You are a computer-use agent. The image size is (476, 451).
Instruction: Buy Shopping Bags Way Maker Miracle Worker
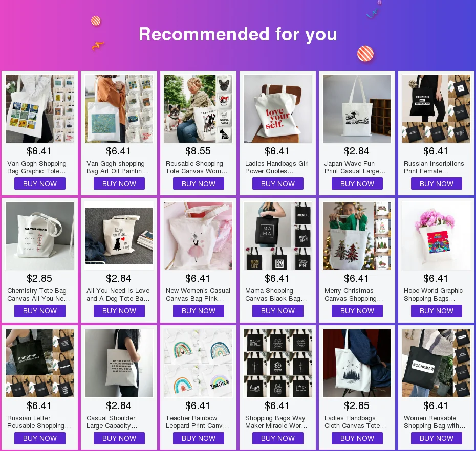click(x=278, y=438)
